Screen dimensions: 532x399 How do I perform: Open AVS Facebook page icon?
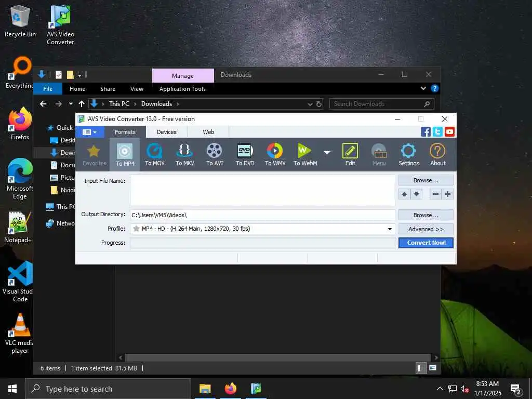tap(425, 131)
